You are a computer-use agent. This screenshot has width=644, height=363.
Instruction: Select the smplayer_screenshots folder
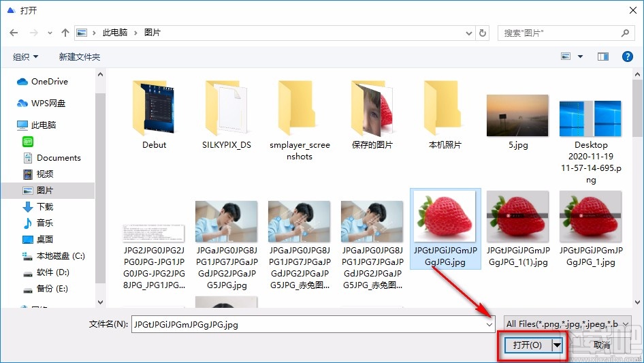click(300, 121)
